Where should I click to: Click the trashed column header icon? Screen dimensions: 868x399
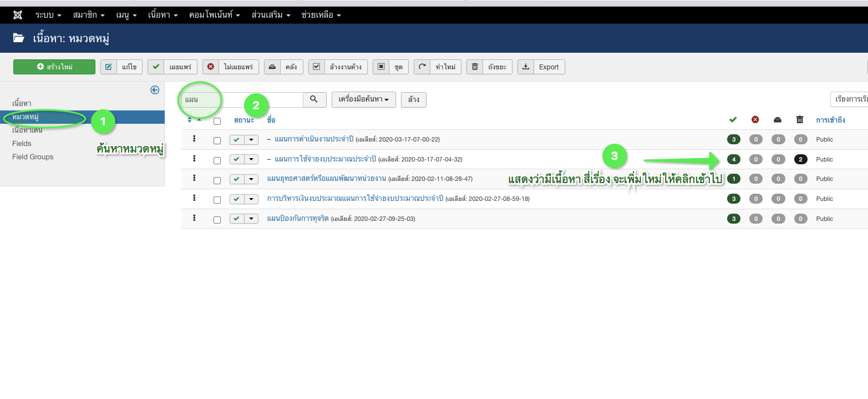tap(799, 120)
